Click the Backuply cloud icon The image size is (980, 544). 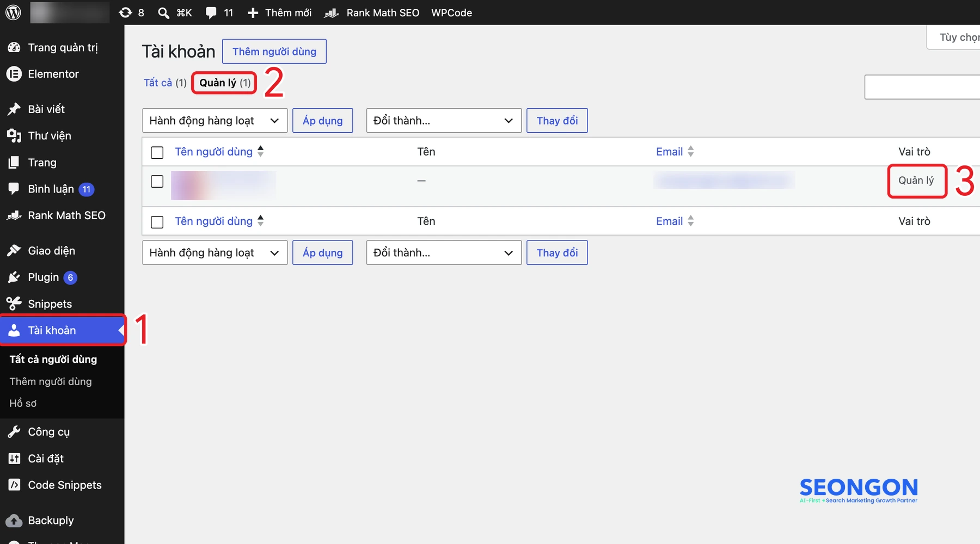(14, 521)
